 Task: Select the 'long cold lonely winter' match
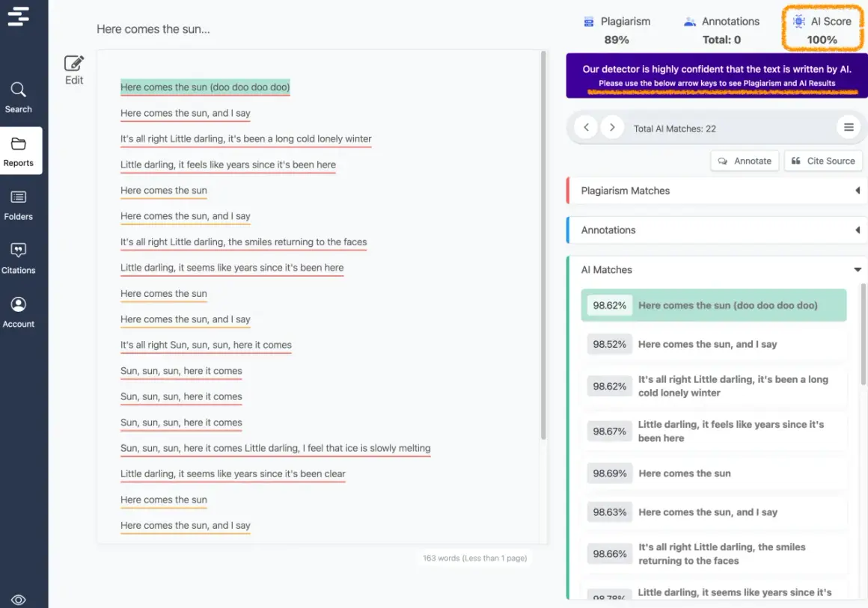714,386
